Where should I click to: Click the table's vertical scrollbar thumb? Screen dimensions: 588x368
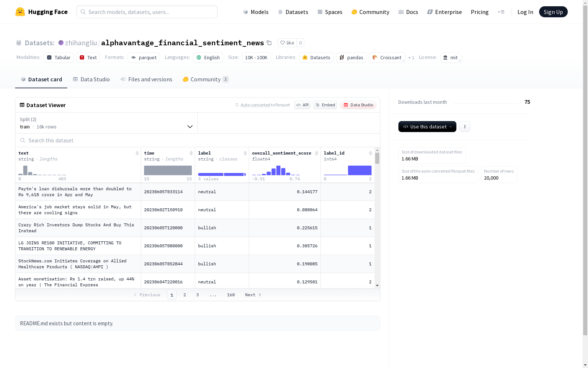(377, 158)
